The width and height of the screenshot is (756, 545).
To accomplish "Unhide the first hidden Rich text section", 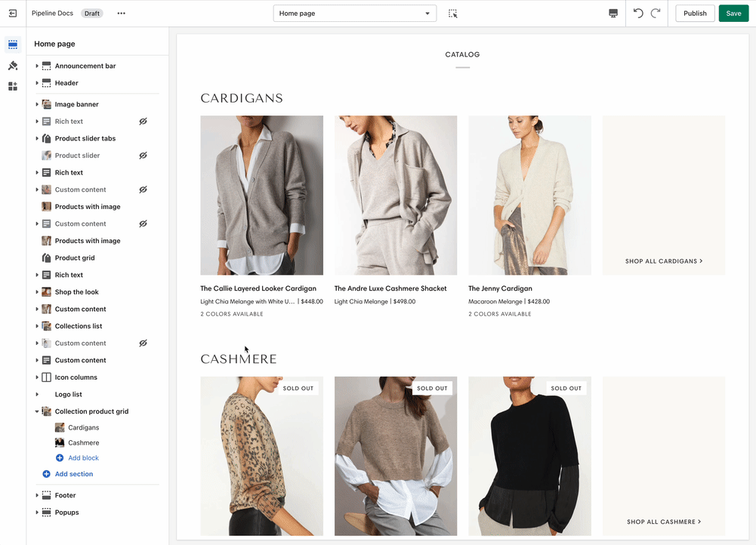I will click(x=143, y=122).
